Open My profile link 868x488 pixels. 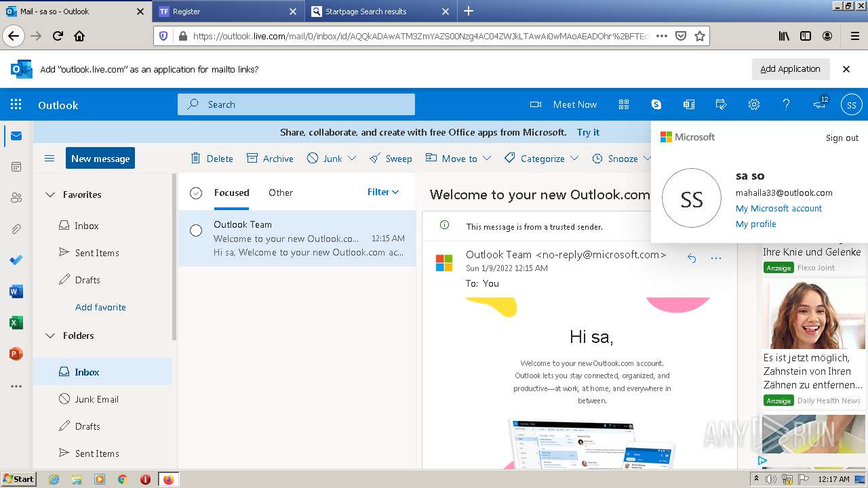(755, 224)
